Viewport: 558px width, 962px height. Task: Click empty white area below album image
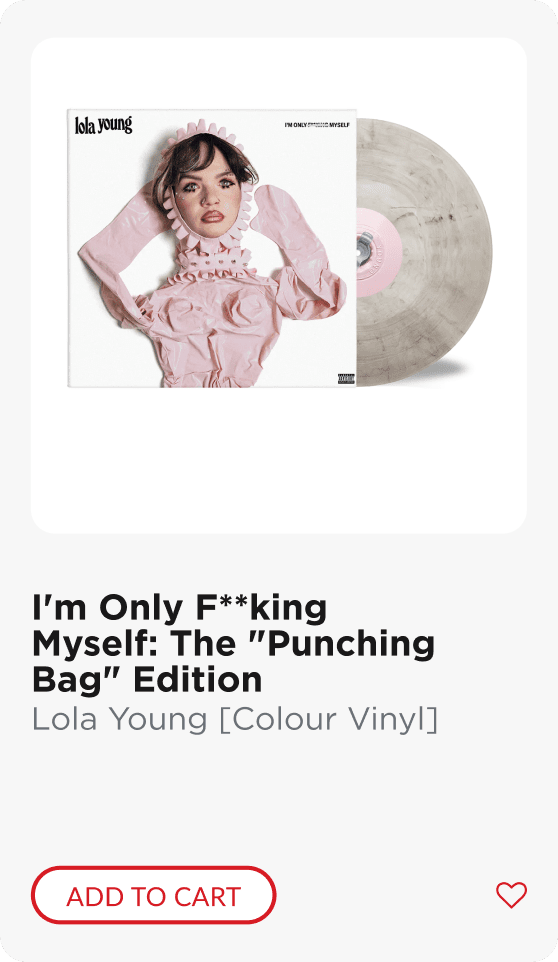point(278,460)
